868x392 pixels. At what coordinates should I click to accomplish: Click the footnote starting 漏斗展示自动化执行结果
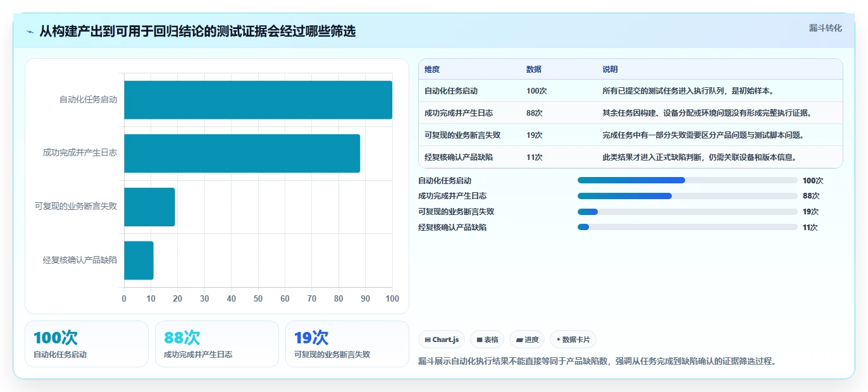(597, 362)
